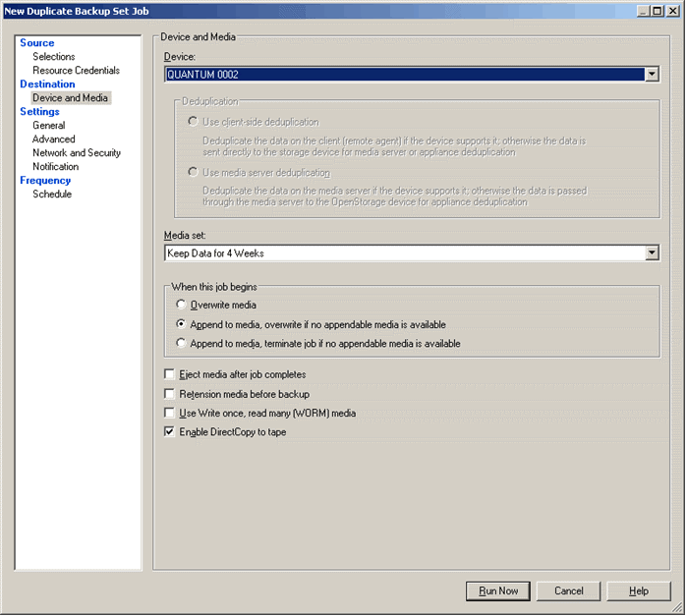686x616 pixels.
Task: Select the Overwrite media option
Action: click(180, 306)
